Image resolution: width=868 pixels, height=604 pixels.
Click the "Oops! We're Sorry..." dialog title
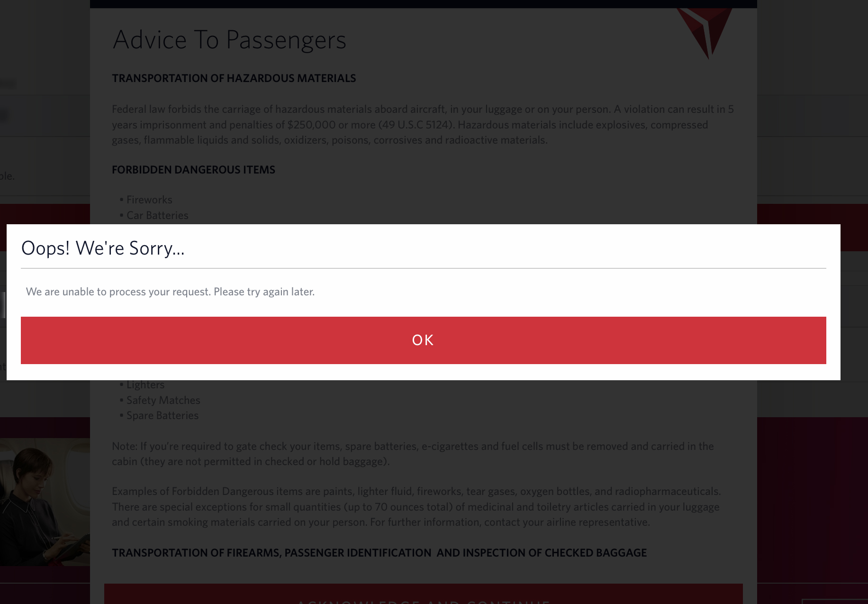coord(103,248)
